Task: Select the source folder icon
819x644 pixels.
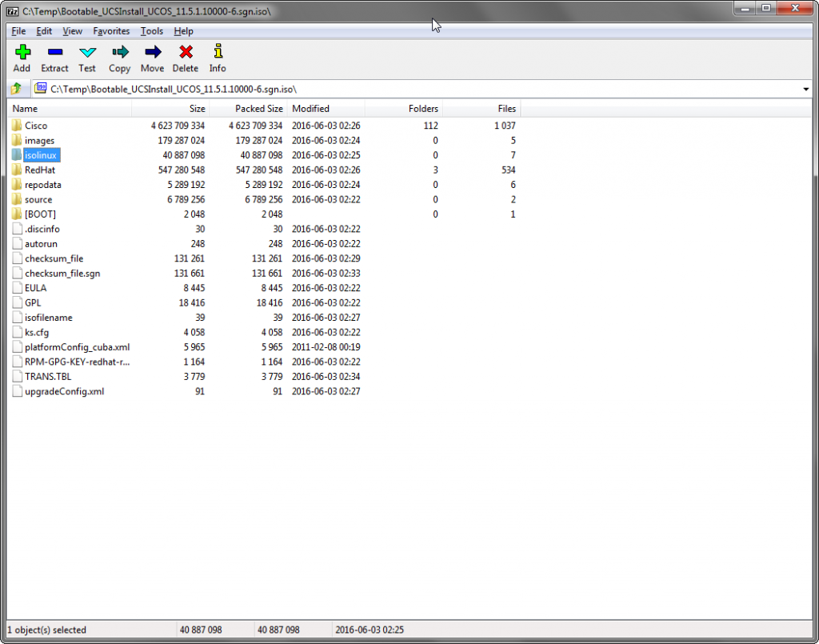Action: pyautogui.click(x=17, y=199)
